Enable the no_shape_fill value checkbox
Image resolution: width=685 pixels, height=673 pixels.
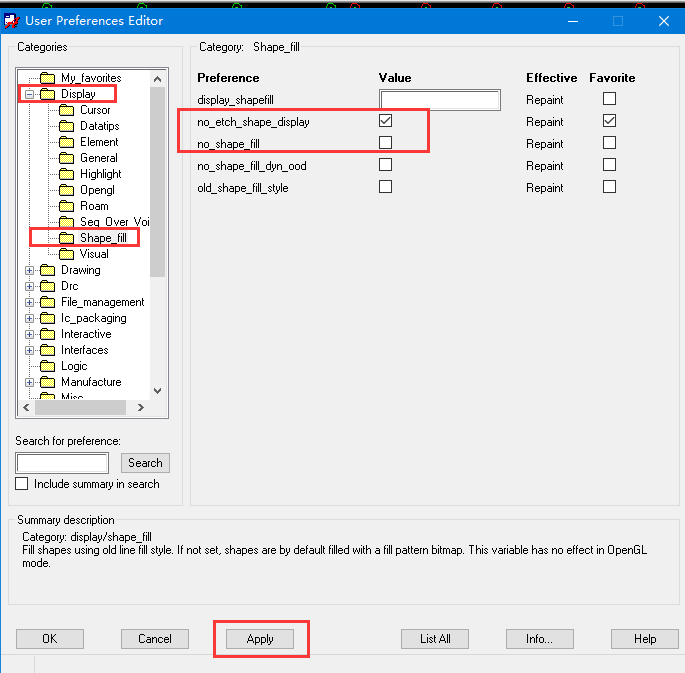(385, 142)
